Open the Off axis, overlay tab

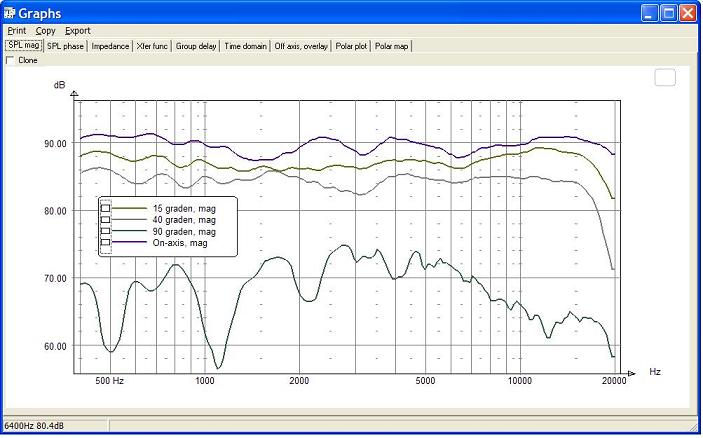click(x=301, y=46)
